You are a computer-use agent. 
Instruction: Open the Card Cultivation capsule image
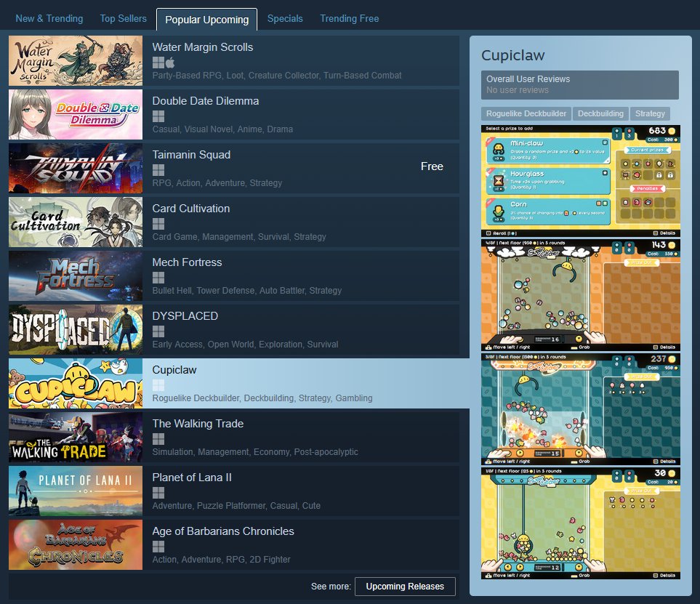click(76, 222)
